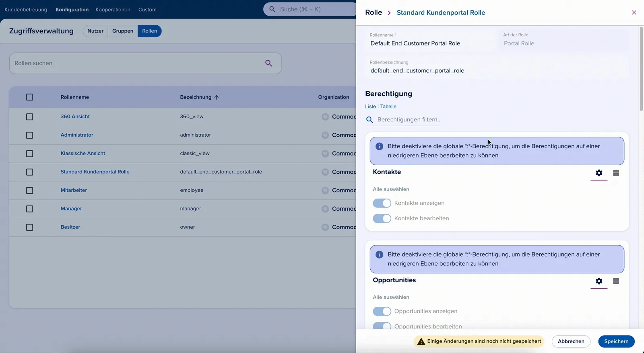Click the info icon in the Opportunities notice
Viewport: 644px width, 353px height.
(379, 254)
